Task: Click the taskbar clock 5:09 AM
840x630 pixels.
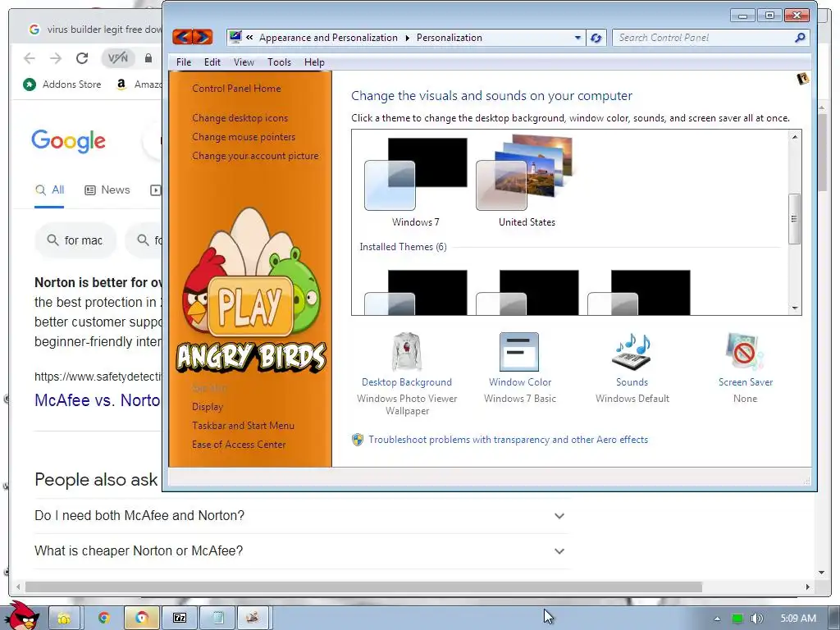Action: [798, 619]
